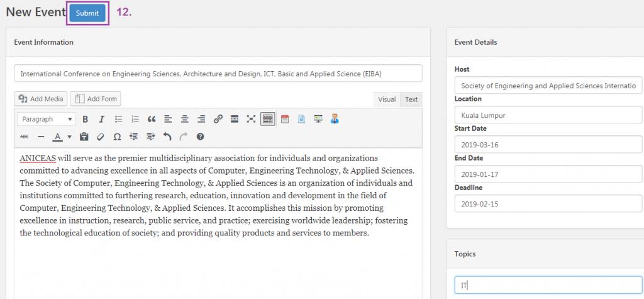This screenshot has width=644, height=299.
Task: Align text left
Action: click(x=168, y=119)
